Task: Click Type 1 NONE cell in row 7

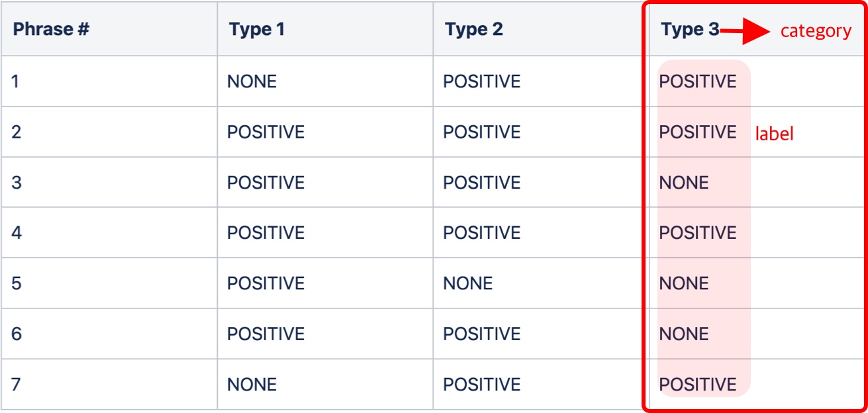Action: pyautogui.click(x=252, y=385)
